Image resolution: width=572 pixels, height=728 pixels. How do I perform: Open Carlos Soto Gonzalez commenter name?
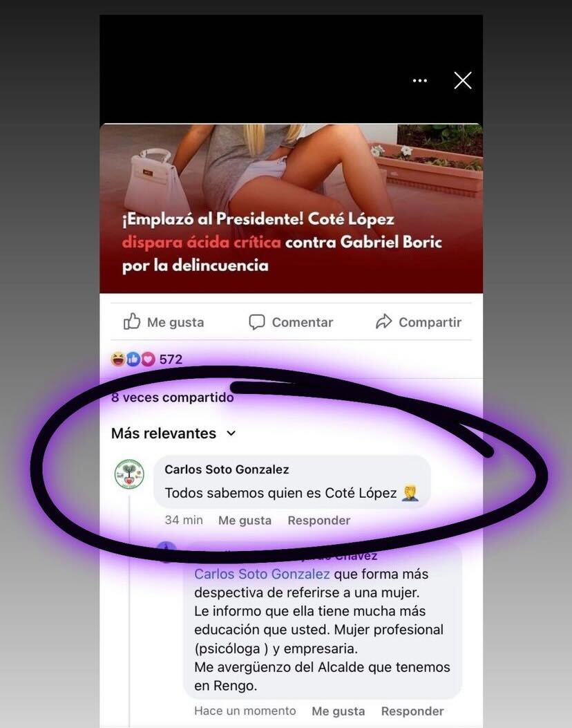click(x=227, y=469)
